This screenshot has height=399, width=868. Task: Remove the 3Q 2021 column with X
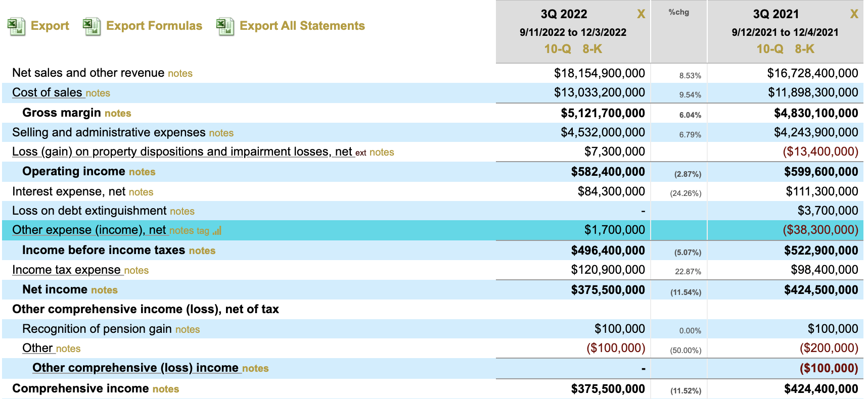(854, 14)
